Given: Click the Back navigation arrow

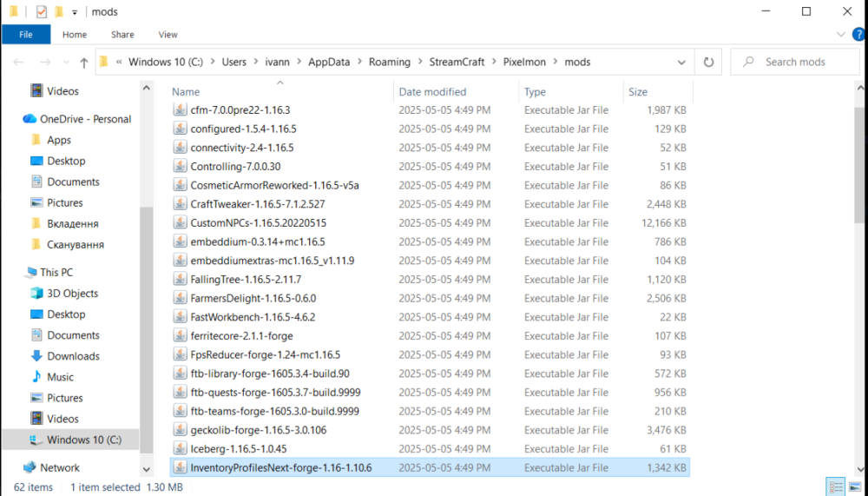Looking at the screenshot, I should pyautogui.click(x=19, y=62).
